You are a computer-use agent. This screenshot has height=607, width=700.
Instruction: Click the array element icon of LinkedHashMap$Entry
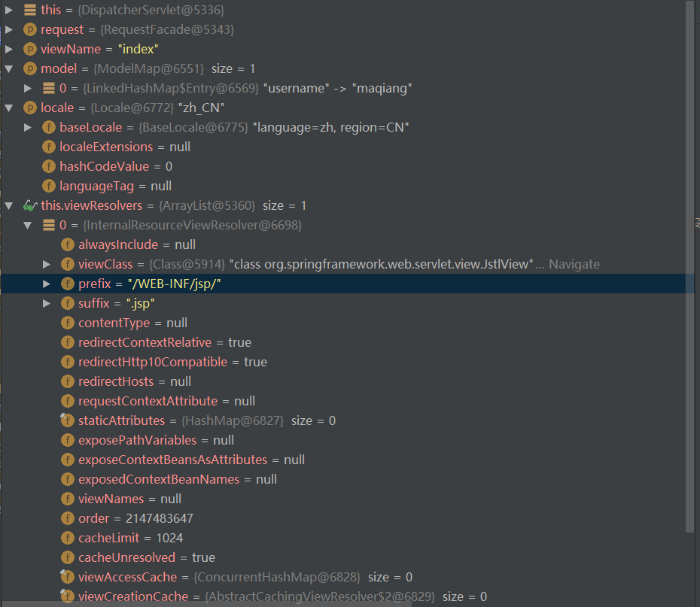point(49,88)
